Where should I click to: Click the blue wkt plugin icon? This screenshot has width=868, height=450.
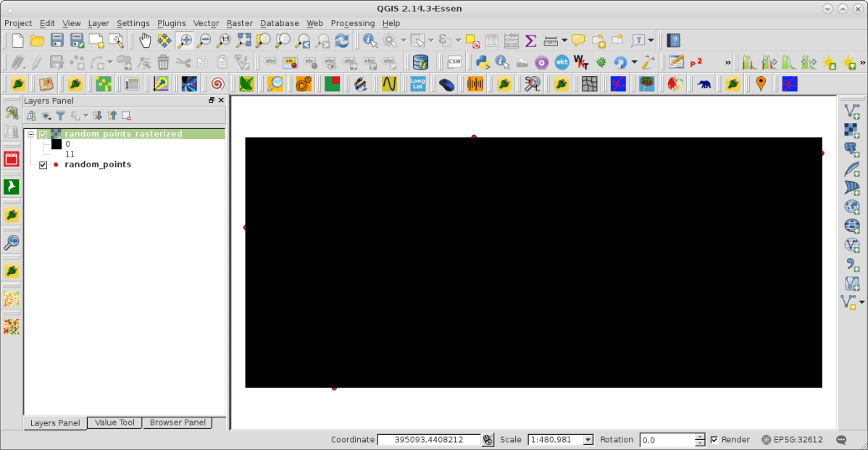(x=562, y=62)
